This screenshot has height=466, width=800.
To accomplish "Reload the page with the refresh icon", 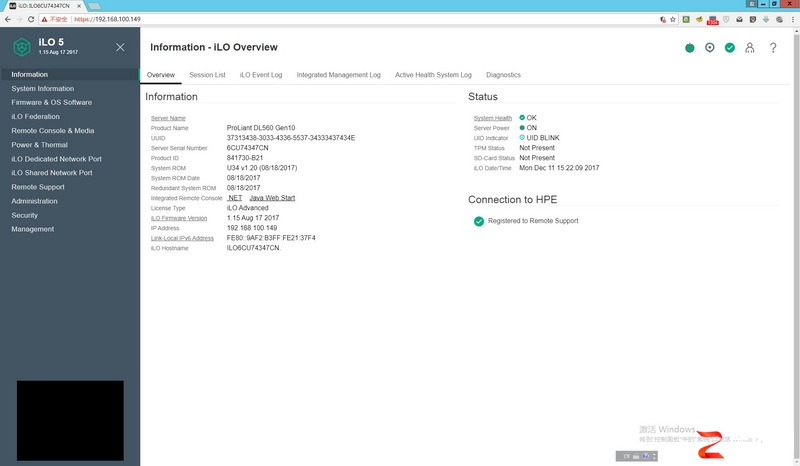I will (31, 19).
